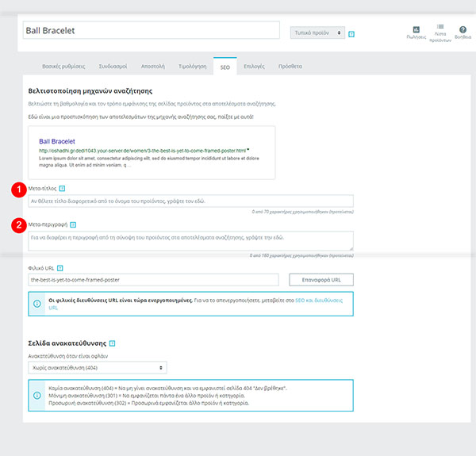Image resolution: width=476 pixels, height=456 pixels.
Task: Switch to the Βασικές ρυθμίσεις tab
Action: 63,66
